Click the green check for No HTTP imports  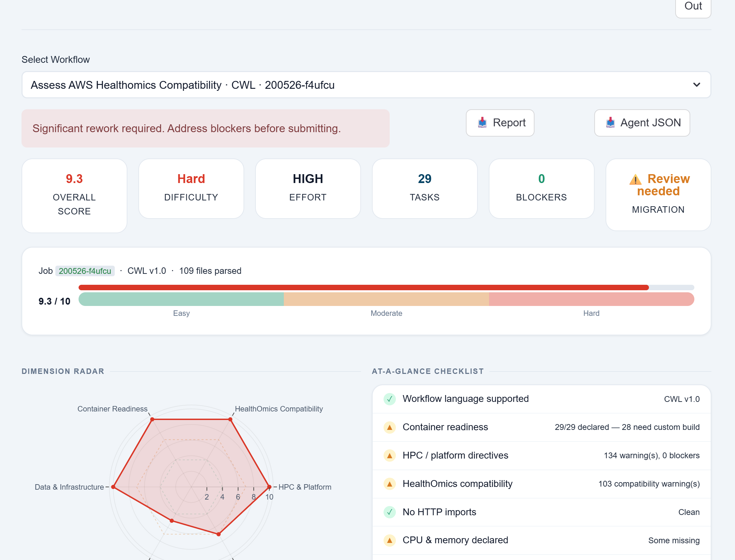point(390,512)
